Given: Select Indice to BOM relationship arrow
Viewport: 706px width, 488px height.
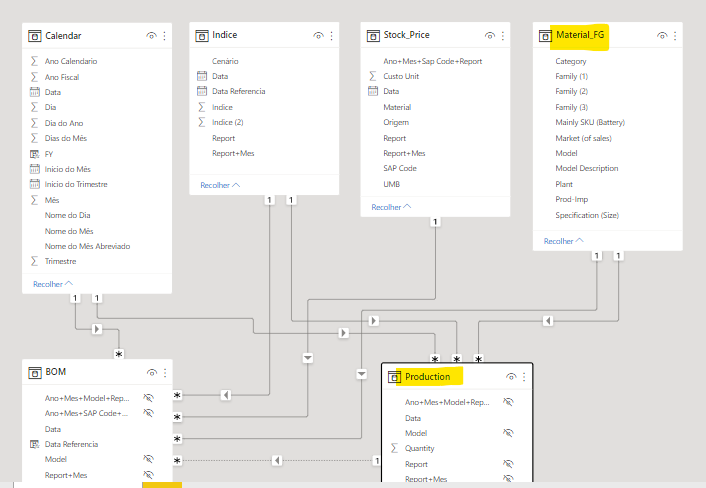Looking at the screenshot, I should point(226,395).
